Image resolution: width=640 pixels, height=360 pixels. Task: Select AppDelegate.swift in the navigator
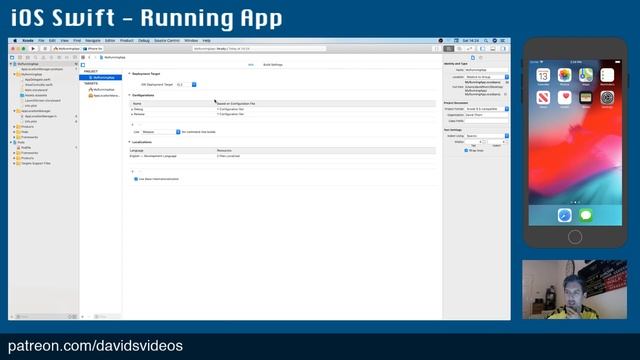point(37,80)
